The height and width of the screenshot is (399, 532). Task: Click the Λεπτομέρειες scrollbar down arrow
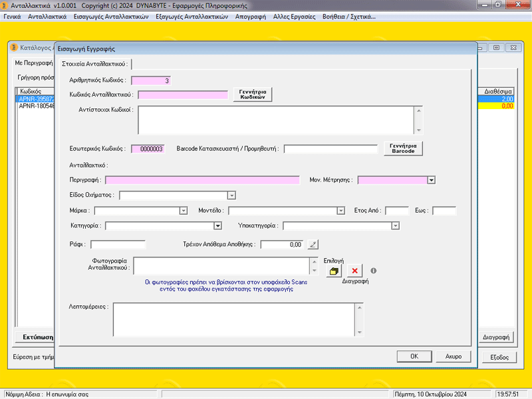coord(359,332)
